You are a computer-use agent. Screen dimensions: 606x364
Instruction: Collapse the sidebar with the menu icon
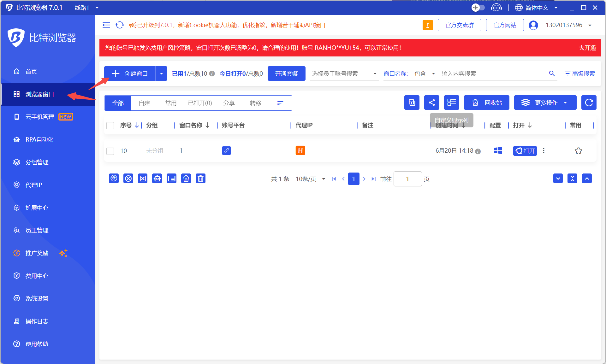[106, 25]
